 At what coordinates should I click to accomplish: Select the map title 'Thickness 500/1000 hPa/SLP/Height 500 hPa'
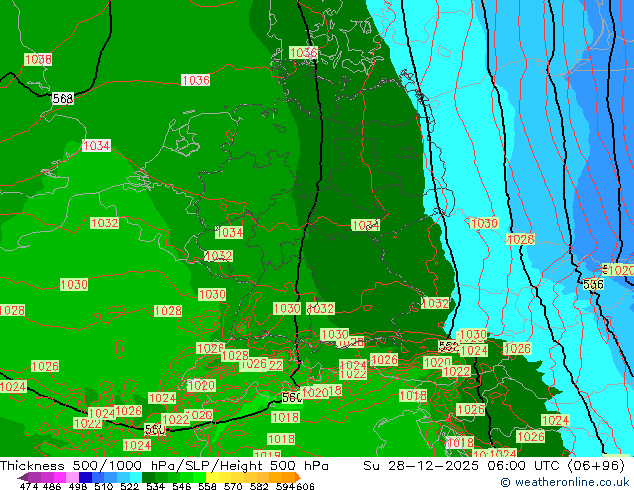tap(164, 466)
